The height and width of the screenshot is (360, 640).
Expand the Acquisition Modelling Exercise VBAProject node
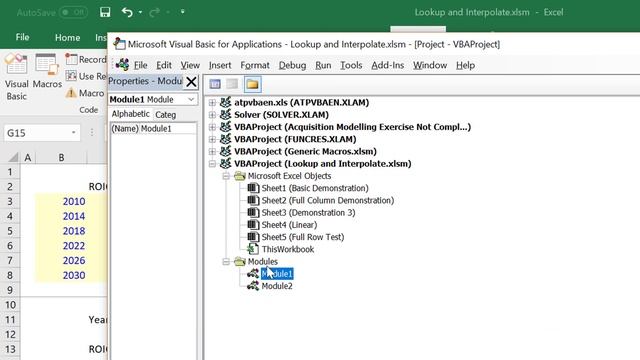[x=212, y=127]
